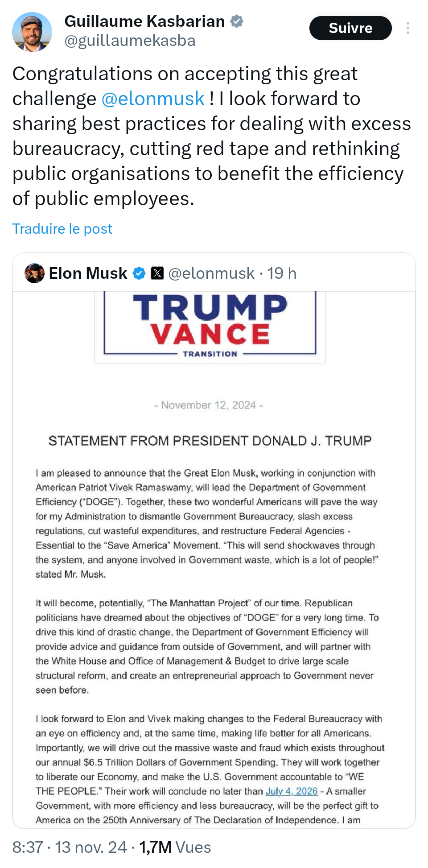428x868 pixels.
Task: Open the 1,7M Vues view count
Action: [175, 847]
